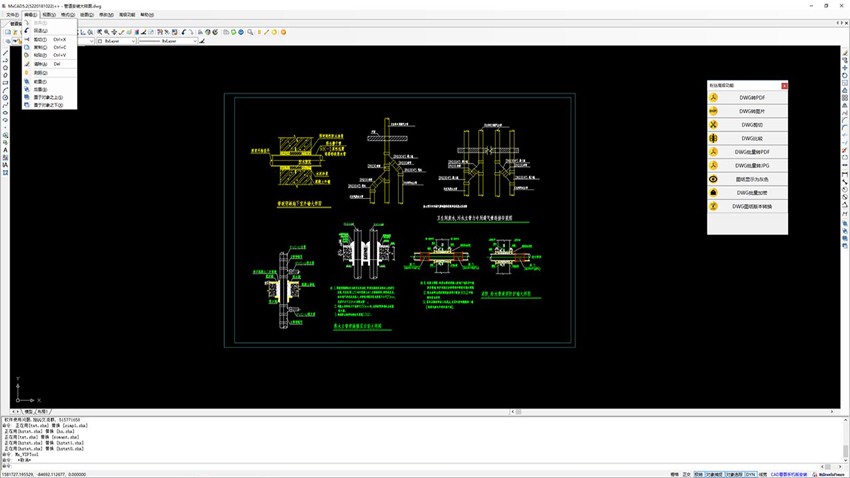The height and width of the screenshot is (478, 850).
Task: Click the DWG剪切 scissors icon
Action: point(713,125)
